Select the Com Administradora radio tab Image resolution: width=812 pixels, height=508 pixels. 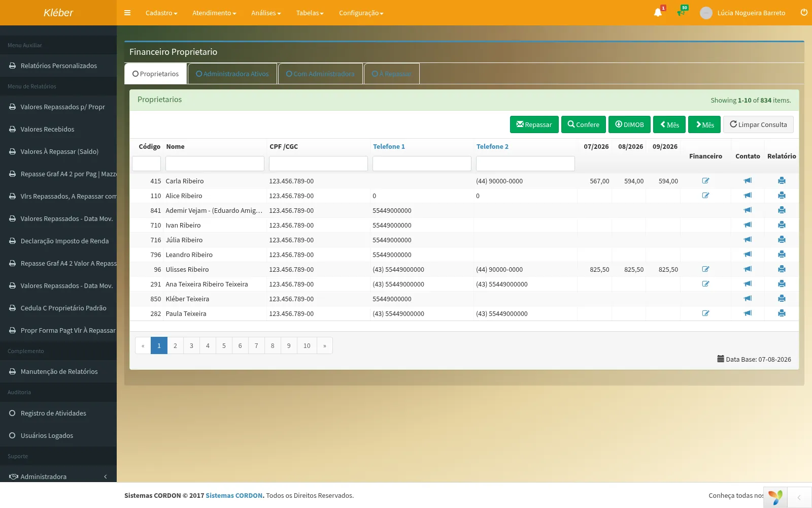320,74
